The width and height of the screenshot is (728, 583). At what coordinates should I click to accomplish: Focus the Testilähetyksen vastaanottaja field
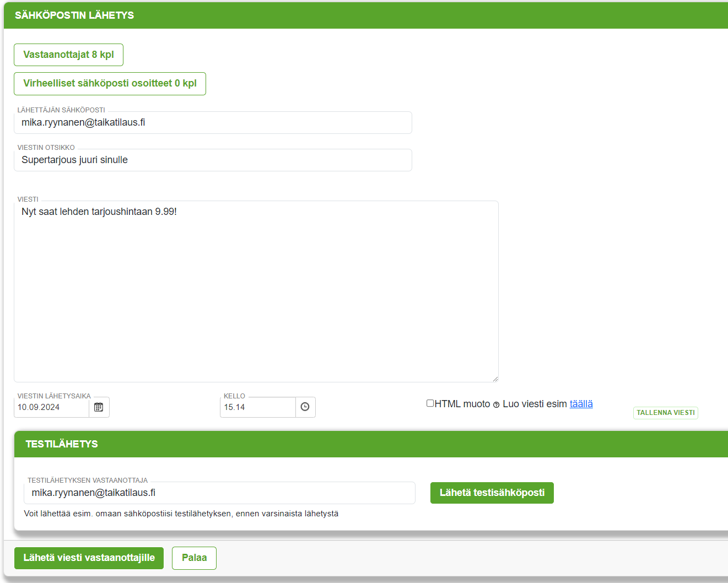pos(219,493)
